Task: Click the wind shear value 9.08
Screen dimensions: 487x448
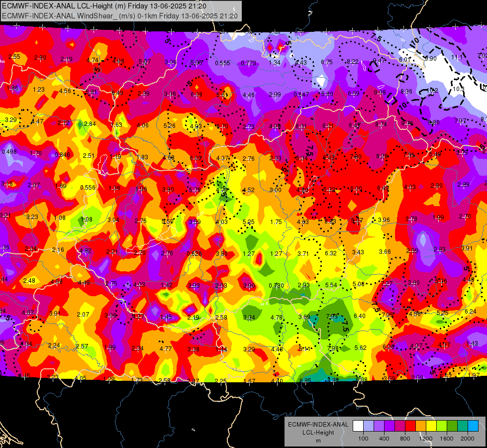Action: click(380, 92)
